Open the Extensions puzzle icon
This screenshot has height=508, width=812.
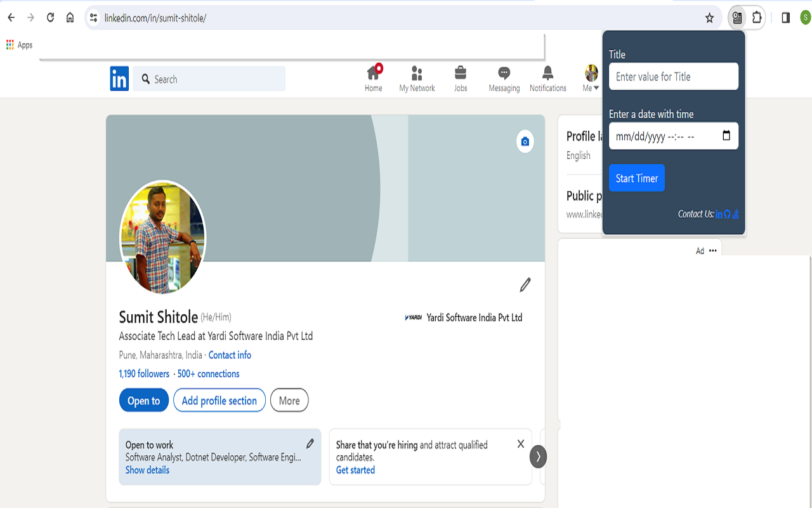pos(757,18)
